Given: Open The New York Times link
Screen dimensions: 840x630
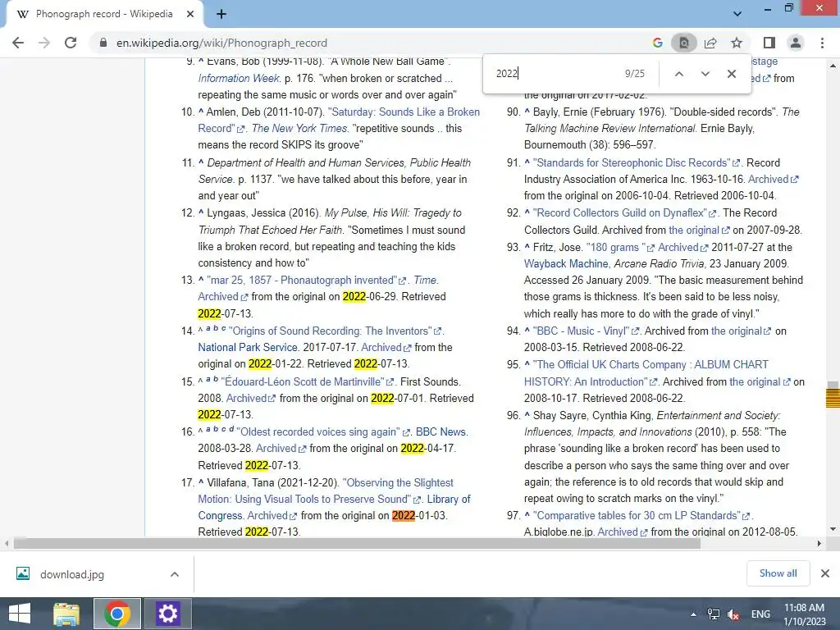Looking at the screenshot, I should click(299, 129).
